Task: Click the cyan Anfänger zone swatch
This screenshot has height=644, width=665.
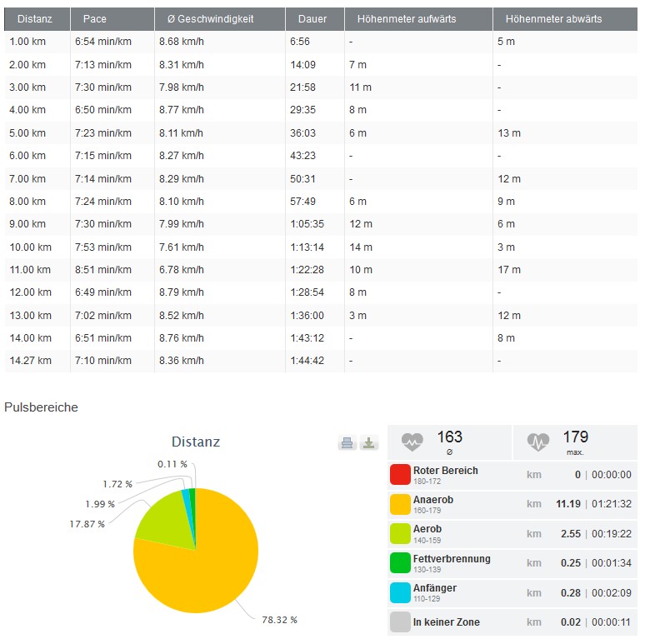Action: coord(400,592)
